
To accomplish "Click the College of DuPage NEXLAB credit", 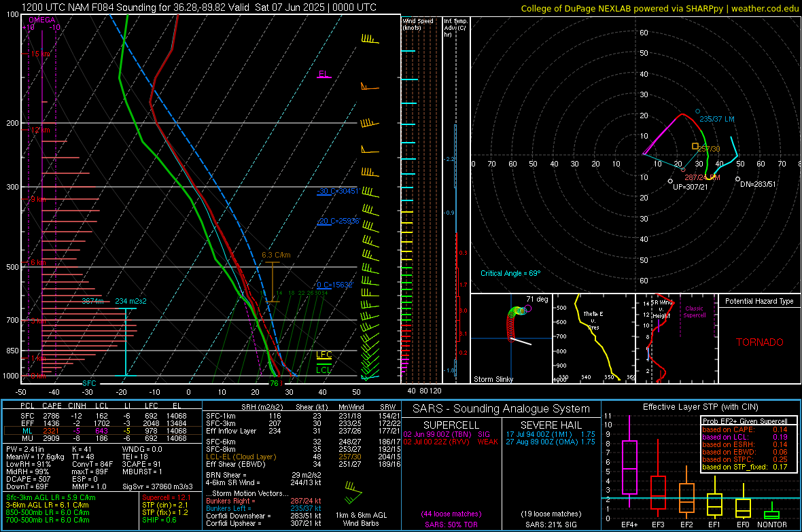I will [659, 8].
